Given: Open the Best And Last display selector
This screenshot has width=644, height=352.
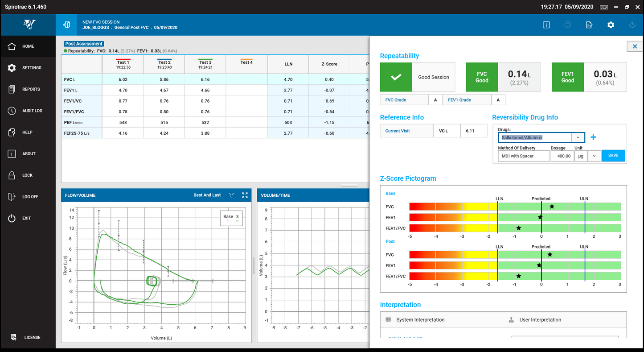Looking at the screenshot, I should pyautogui.click(x=208, y=195).
